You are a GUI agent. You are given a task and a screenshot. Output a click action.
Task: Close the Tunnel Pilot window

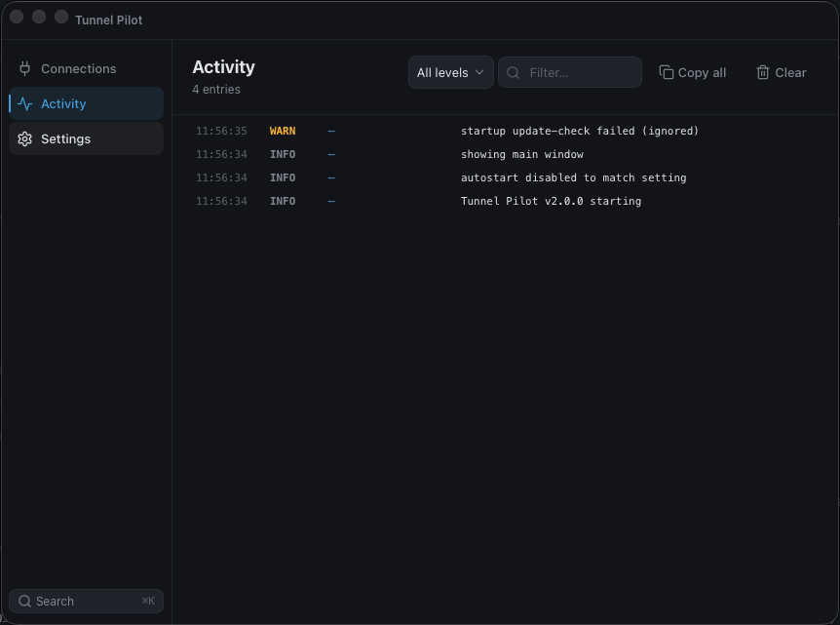pyautogui.click(x=17, y=17)
